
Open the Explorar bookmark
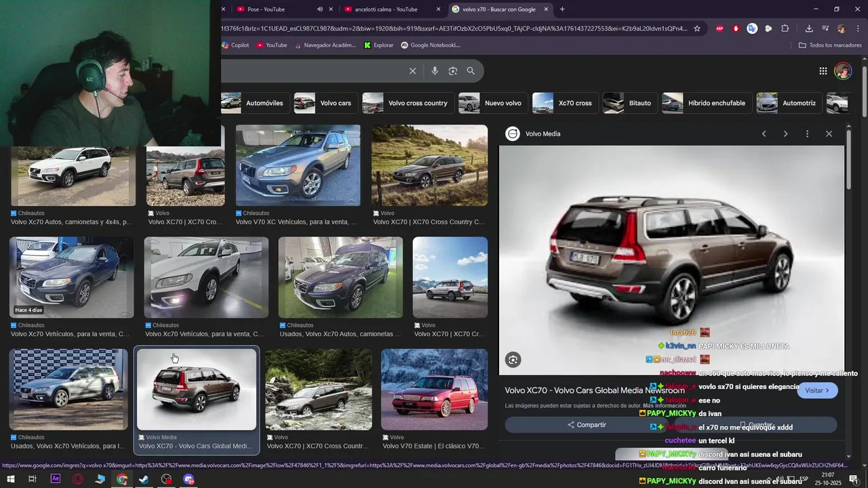pos(378,45)
